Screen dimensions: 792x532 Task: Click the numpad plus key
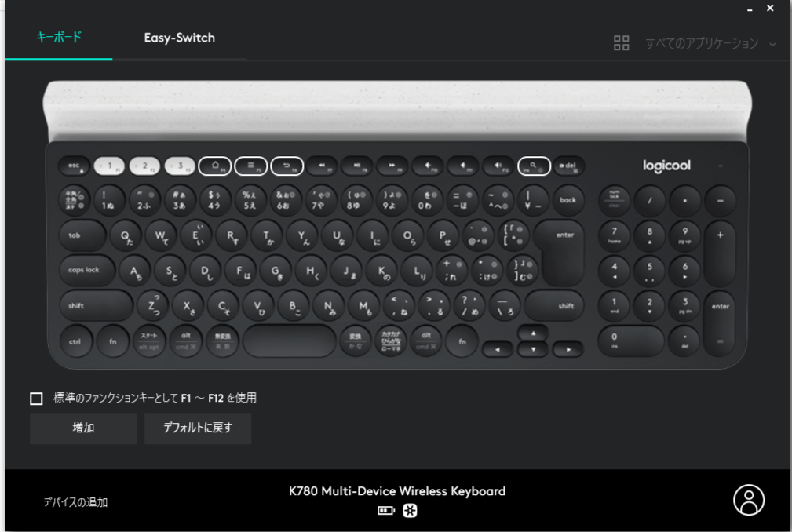click(721, 253)
